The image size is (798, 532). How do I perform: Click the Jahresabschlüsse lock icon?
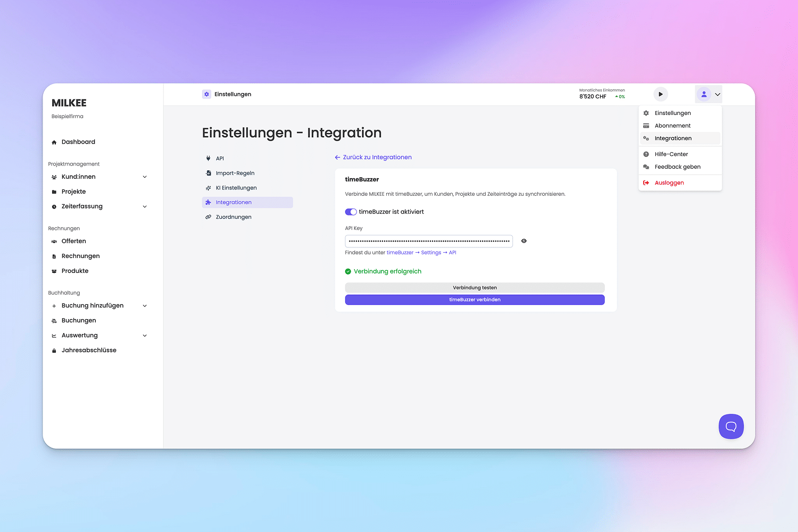[x=54, y=351]
